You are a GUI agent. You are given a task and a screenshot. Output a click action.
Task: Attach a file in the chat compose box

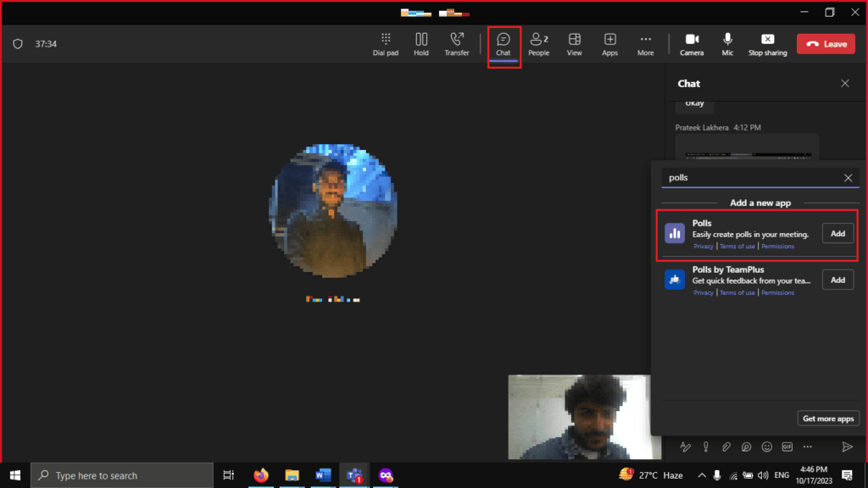pos(726,447)
